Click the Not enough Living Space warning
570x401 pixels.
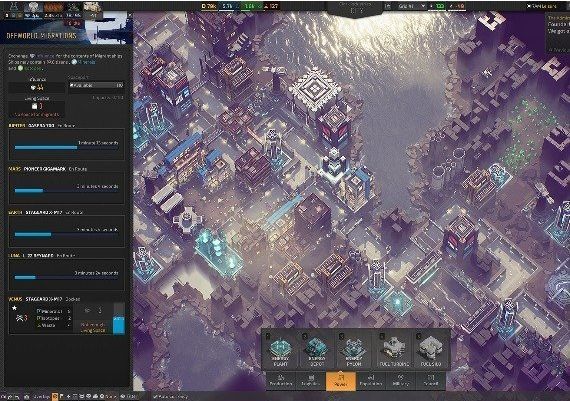click(x=93, y=328)
